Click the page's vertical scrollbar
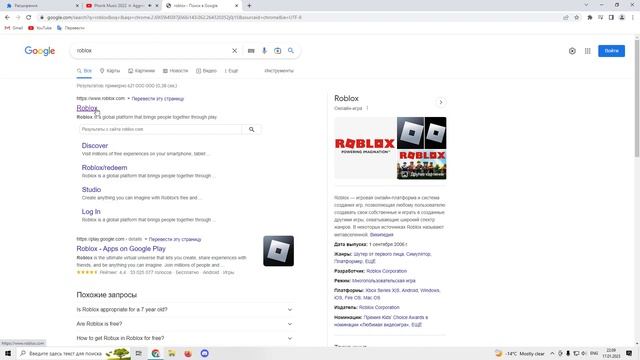Image resolution: width=640 pixels, height=360 pixels. pos(637,98)
